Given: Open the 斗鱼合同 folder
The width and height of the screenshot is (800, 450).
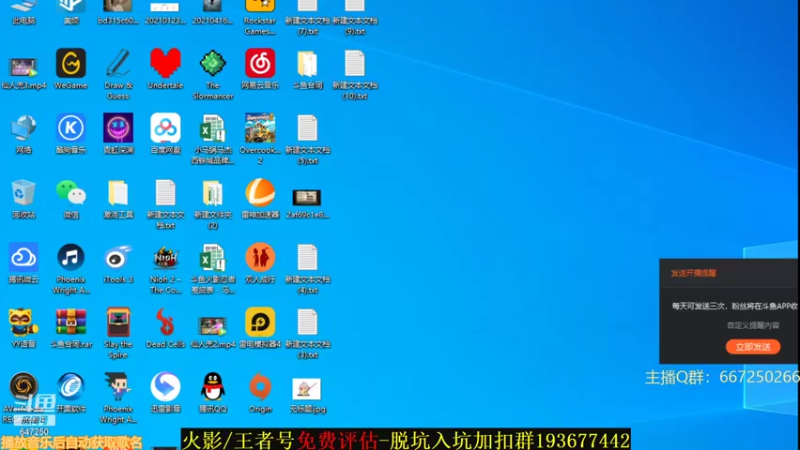Looking at the screenshot, I should (307, 64).
